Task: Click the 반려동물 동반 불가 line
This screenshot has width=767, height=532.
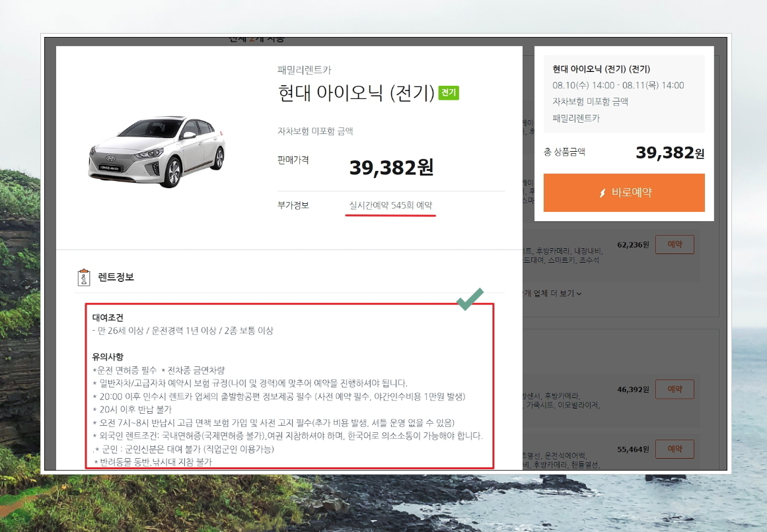Action: pyautogui.click(x=153, y=461)
